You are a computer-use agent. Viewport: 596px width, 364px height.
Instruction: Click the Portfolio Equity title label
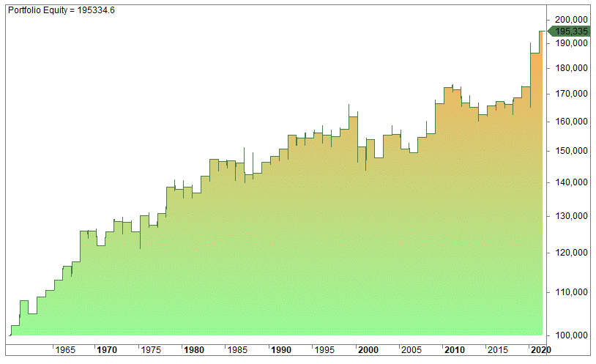[x=61, y=10]
